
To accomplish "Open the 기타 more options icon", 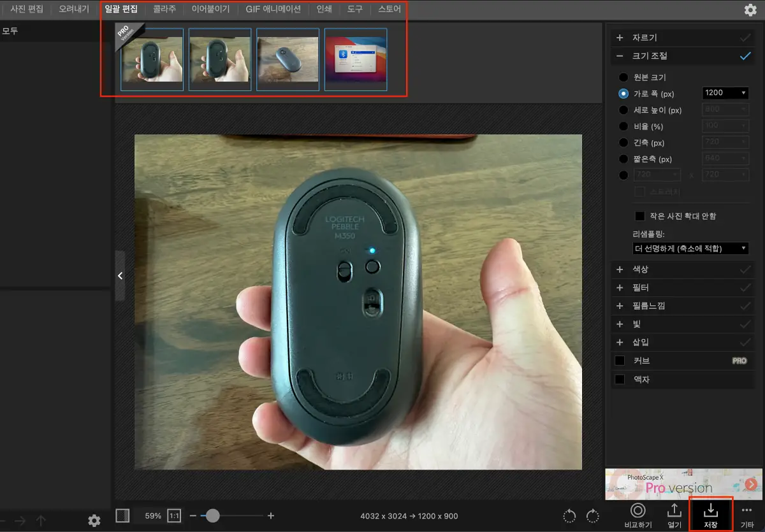I will point(747,510).
